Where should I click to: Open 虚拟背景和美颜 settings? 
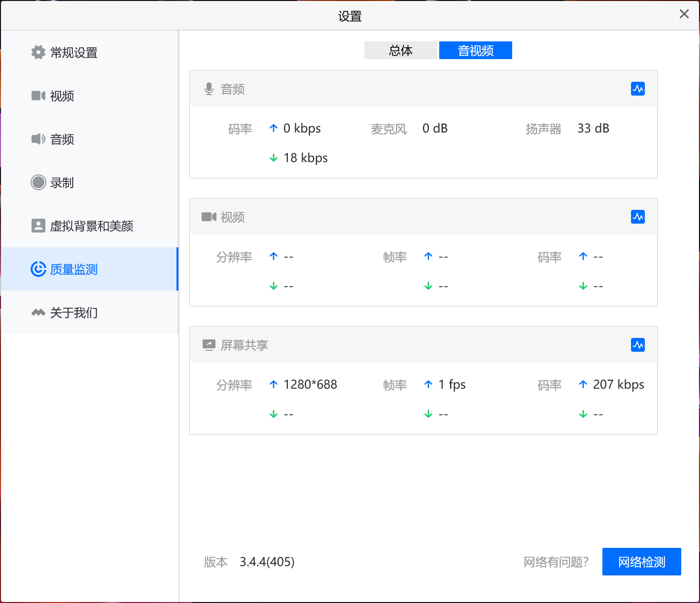point(89,226)
